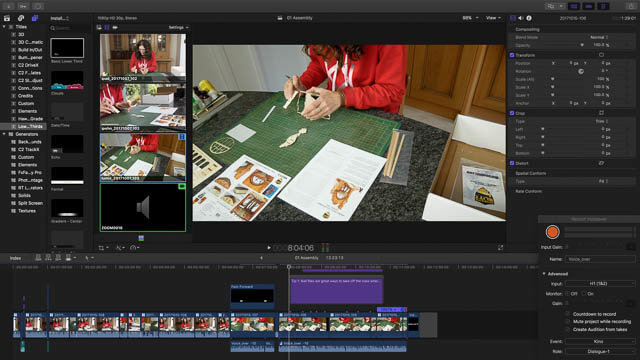Open the angle viewer Settings dropdown

coord(179,27)
